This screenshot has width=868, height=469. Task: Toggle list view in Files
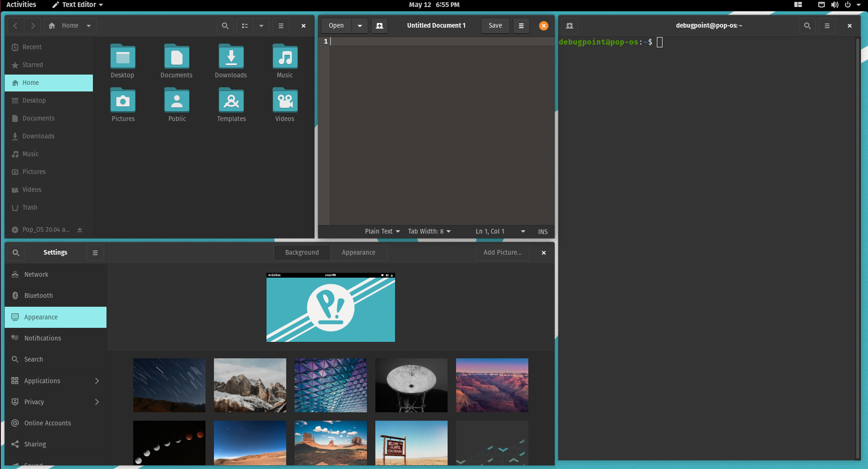click(245, 26)
